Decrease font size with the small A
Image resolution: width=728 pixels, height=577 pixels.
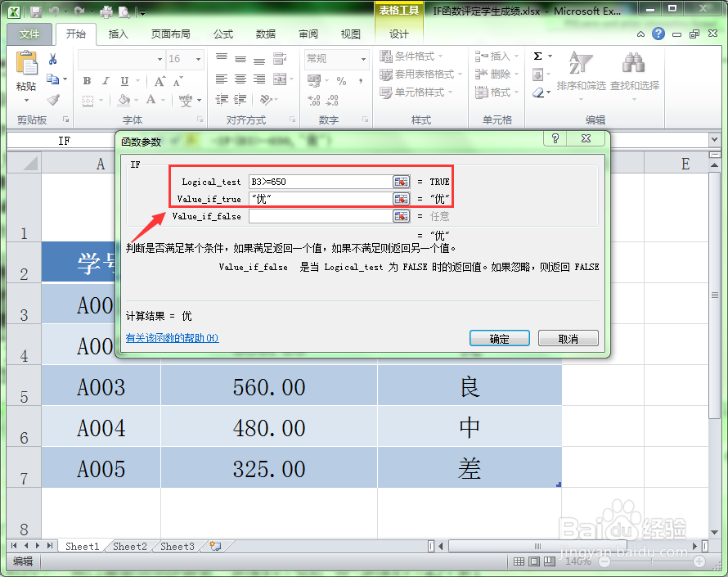tap(178, 81)
